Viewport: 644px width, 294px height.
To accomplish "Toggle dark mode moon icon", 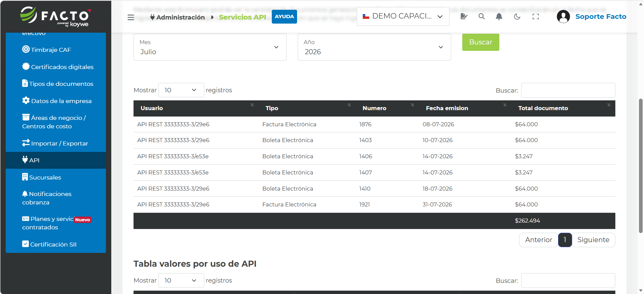I will pyautogui.click(x=517, y=16).
